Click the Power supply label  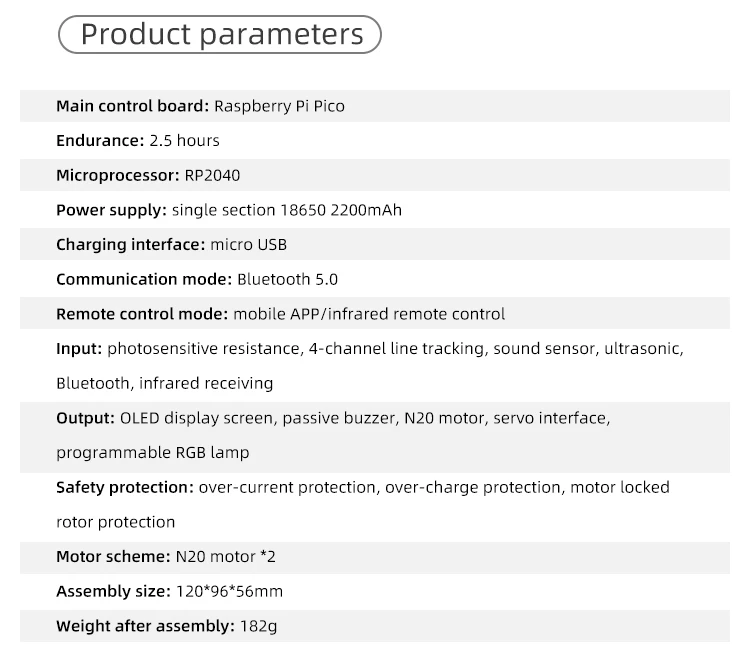coord(111,210)
